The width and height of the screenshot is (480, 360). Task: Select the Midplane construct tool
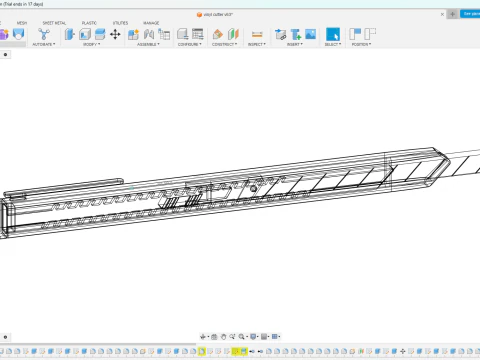[233, 34]
